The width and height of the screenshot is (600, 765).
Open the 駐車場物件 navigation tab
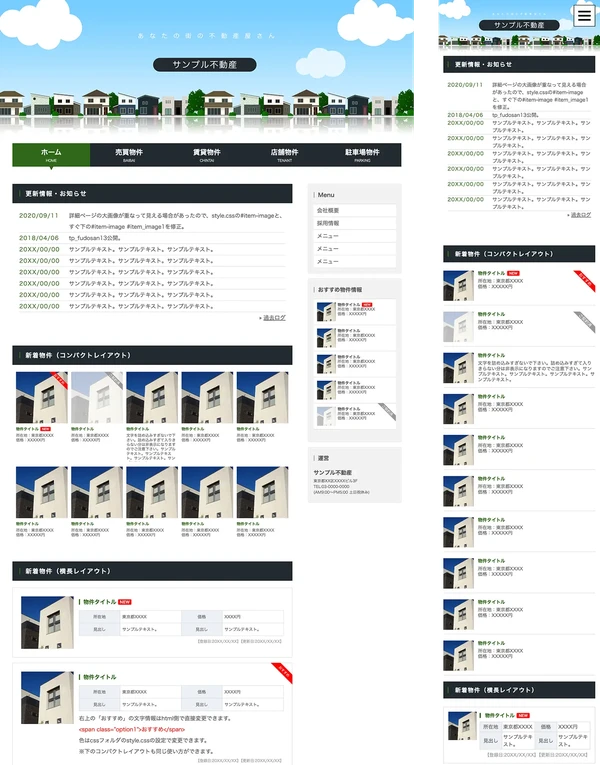coord(362,154)
